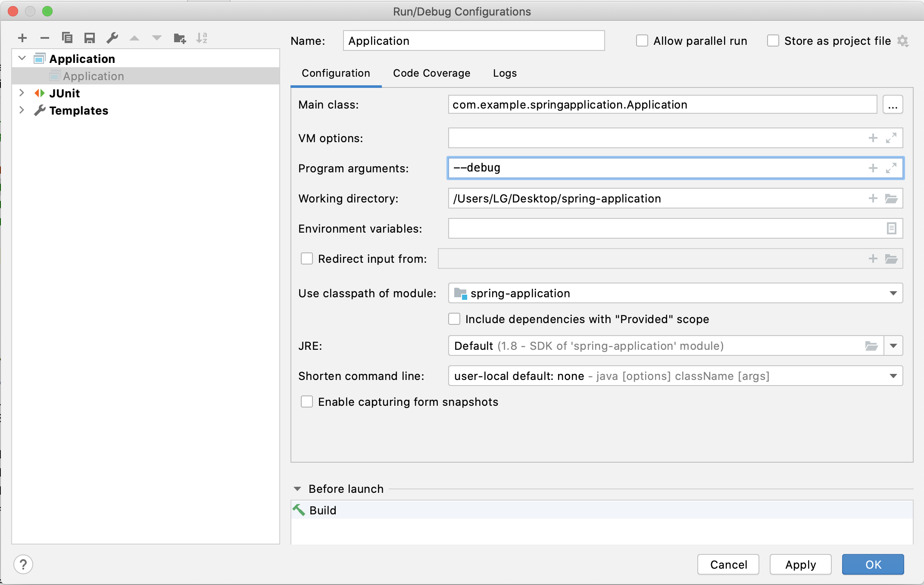Add a new configuration with plus icon
Screen dimensions: 924x585
(x=22, y=38)
